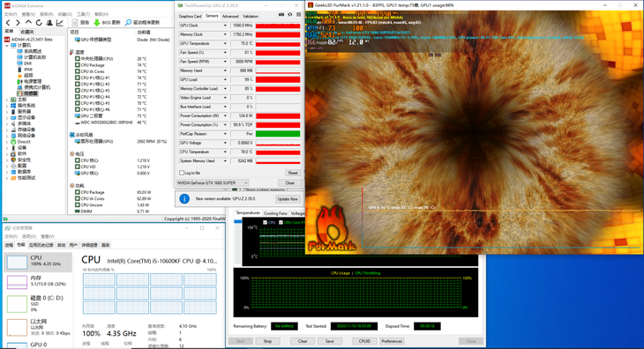This screenshot has width=644, height=349.
Task: Click Close button in GPU-Z window
Action: [x=289, y=183]
